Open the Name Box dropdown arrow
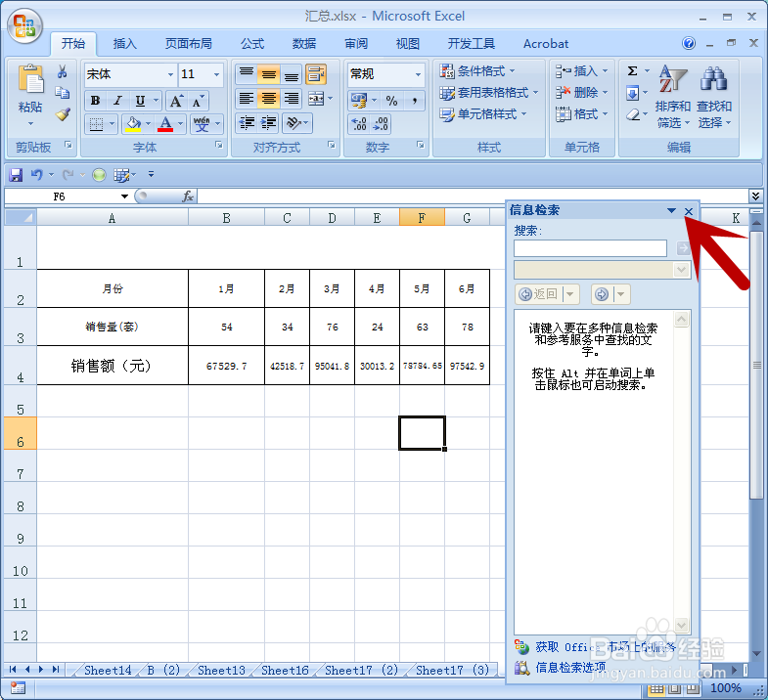Screen dimensions: 768x700 pyautogui.click(x=124, y=197)
